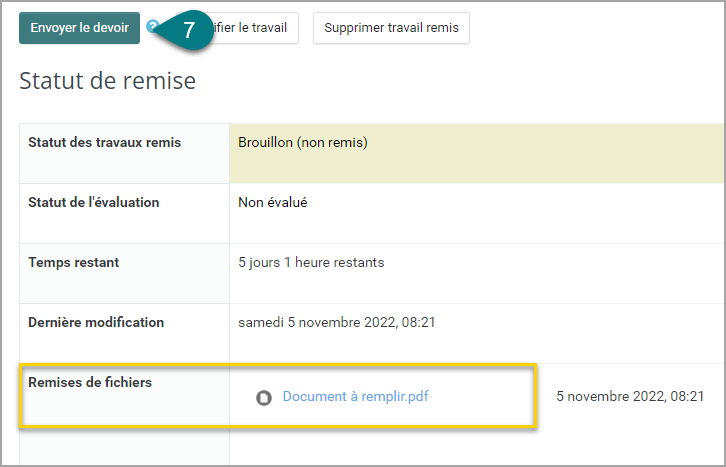Open the Document à remplir.pdf link

pyautogui.click(x=355, y=396)
